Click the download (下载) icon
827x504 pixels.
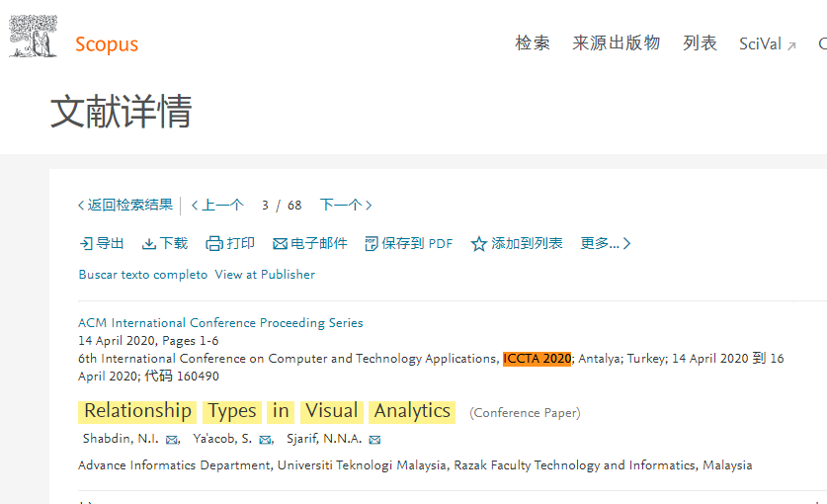pos(149,244)
